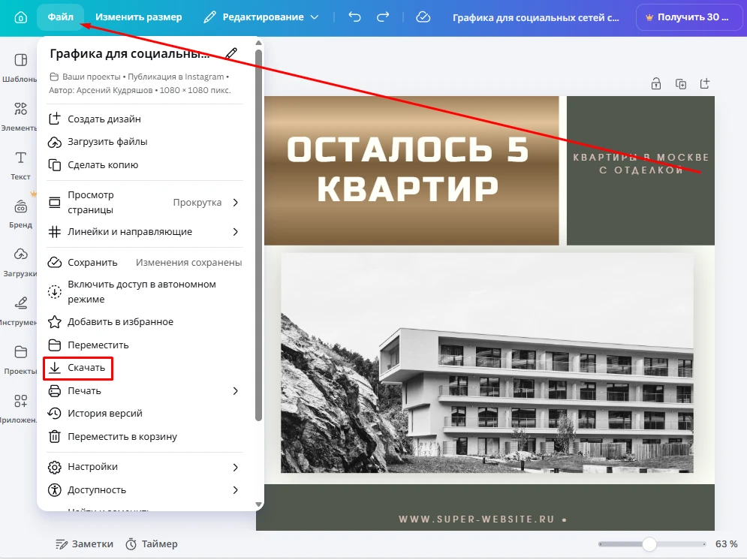
Task: Choose Скачать in the File menu
Action: coord(78,368)
